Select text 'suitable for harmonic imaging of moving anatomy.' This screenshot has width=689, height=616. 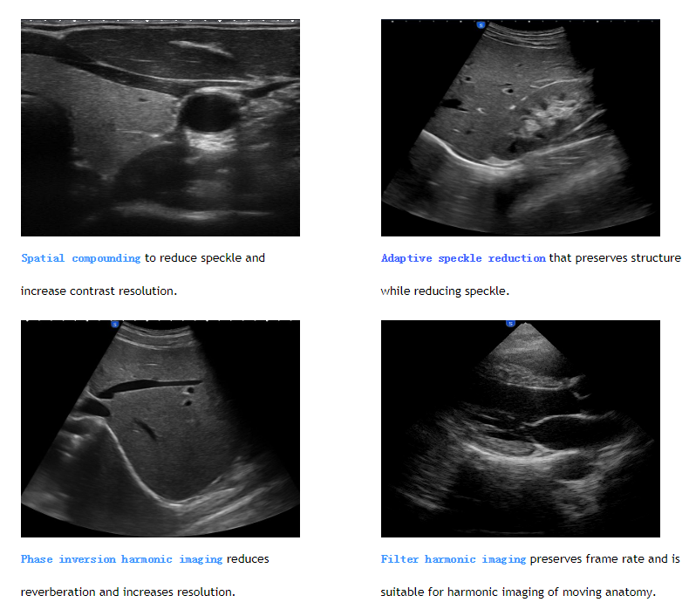pos(518,592)
